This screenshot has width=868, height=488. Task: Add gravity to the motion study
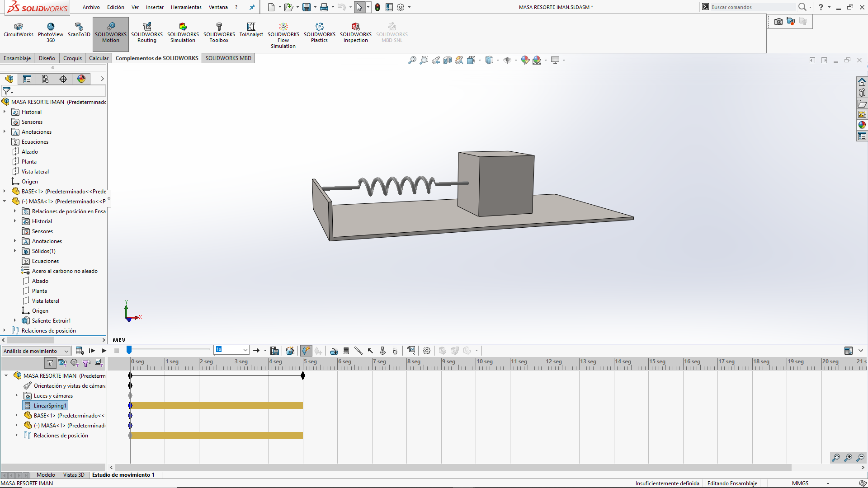tap(395, 351)
